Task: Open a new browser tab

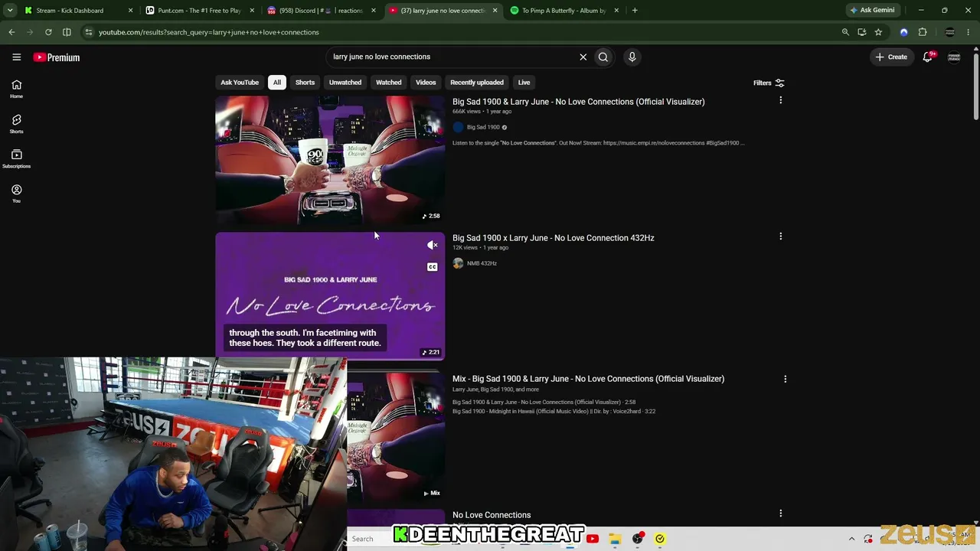Action: tap(635, 11)
